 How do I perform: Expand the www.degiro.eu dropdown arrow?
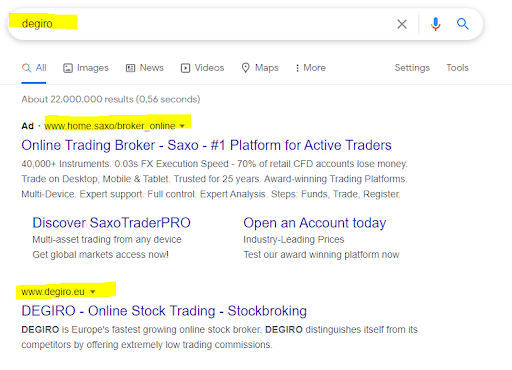pyautogui.click(x=93, y=292)
